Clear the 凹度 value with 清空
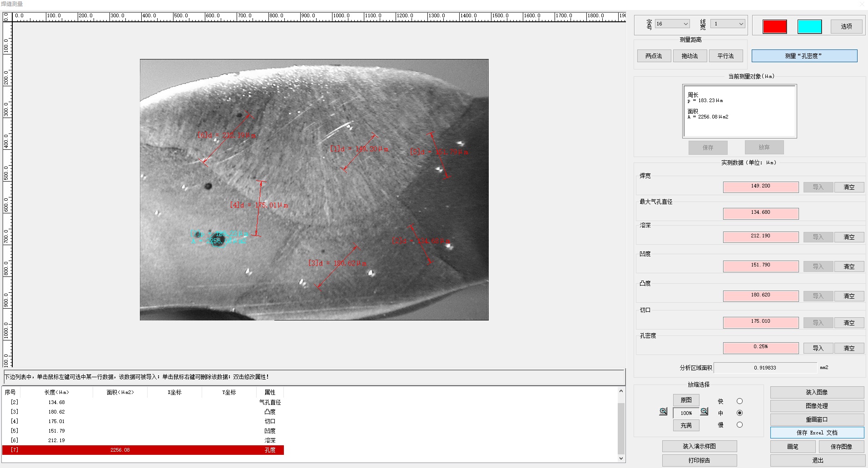This screenshot has width=868, height=468. 849,266
